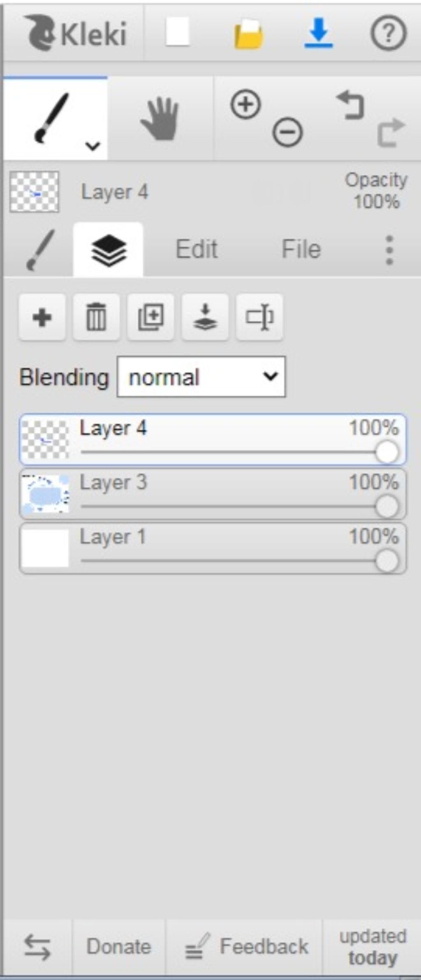Screen dimensions: 421x980
Task: Select Layer 1 thumbnail in layer list
Action: coord(45,548)
